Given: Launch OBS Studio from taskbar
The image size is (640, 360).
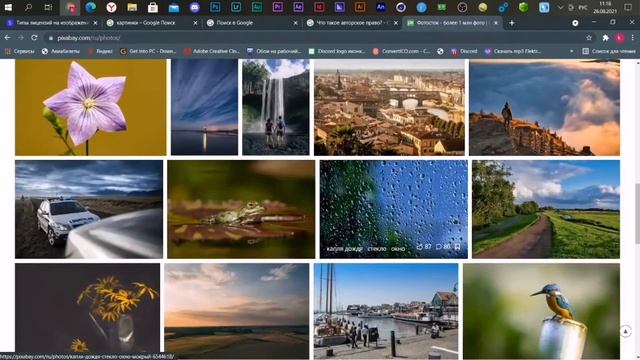Looking at the screenshot, I should click(x=462, y=7).
